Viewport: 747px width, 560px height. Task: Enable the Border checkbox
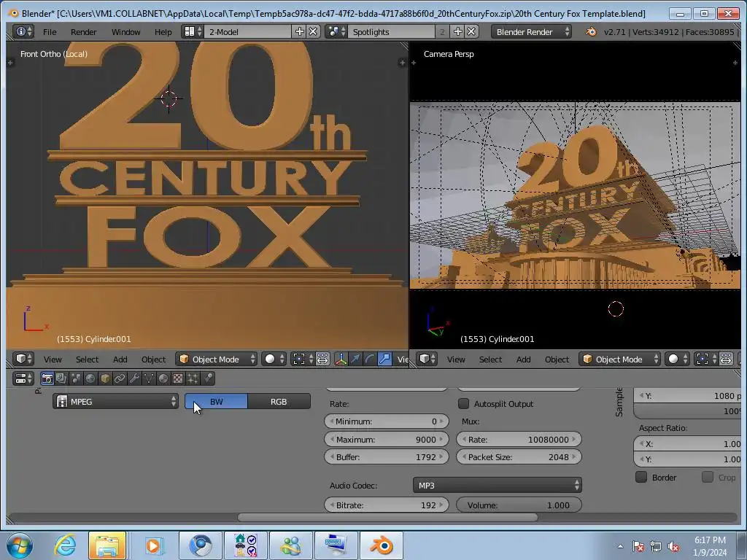641,477
